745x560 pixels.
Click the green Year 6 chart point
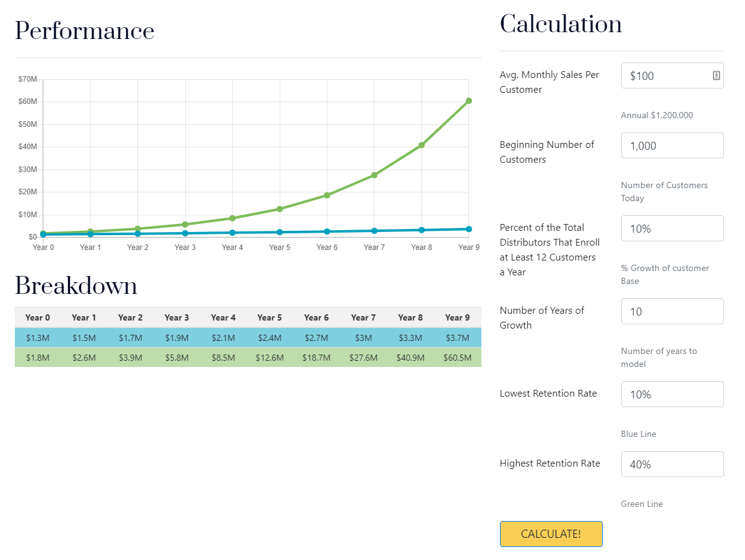coord(327,196)
